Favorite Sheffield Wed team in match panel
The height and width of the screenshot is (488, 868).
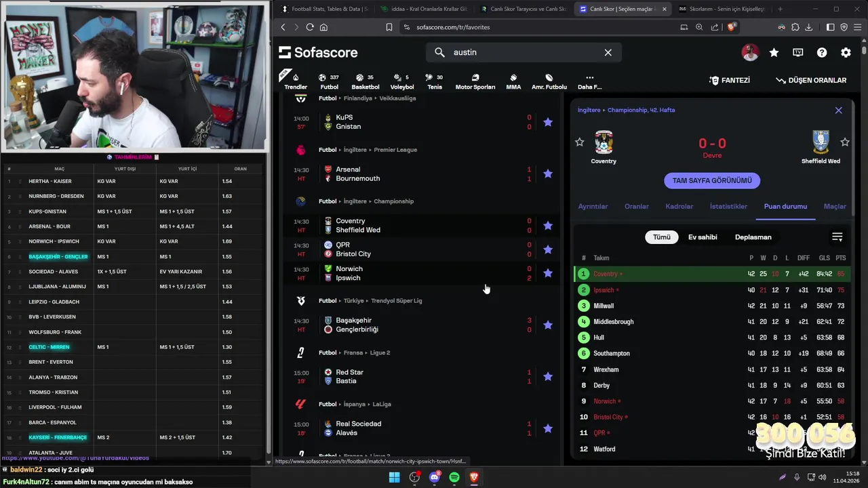click(x=845, y=142)
